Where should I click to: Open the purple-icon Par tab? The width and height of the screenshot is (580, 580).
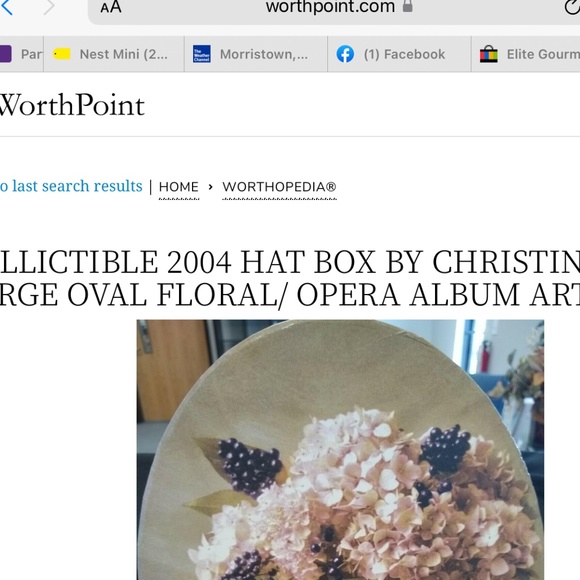point(21,54)
